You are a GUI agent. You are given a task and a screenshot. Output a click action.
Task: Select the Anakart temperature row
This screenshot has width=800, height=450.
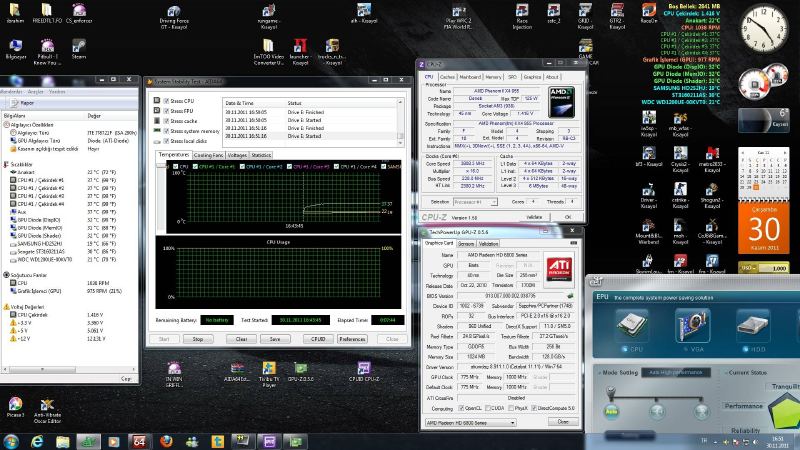point(69,172)
